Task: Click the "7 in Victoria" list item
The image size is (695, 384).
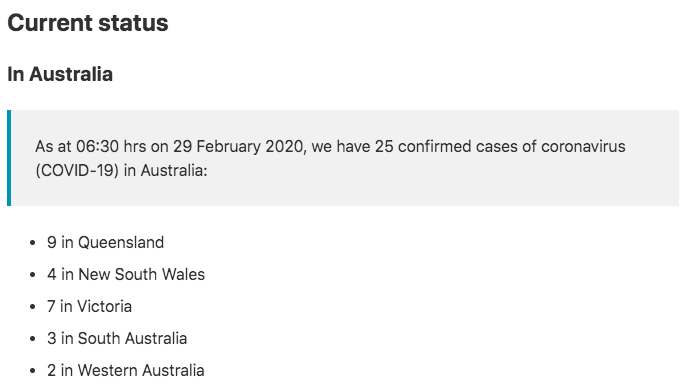Action: pyautogui.click(x=89, y=306)
